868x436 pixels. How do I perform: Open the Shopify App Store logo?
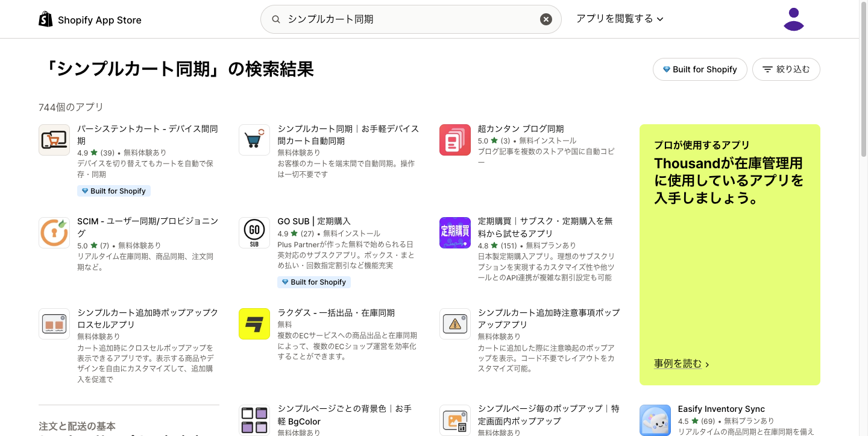90,20
